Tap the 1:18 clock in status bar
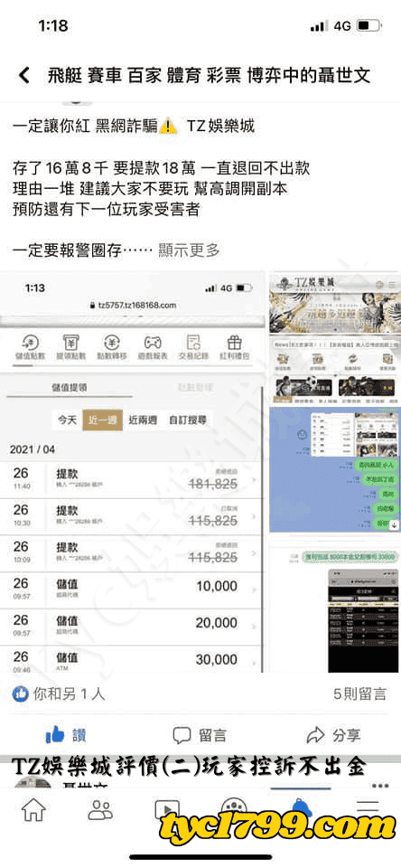401x868 pixels. click(x=53, y=25)
